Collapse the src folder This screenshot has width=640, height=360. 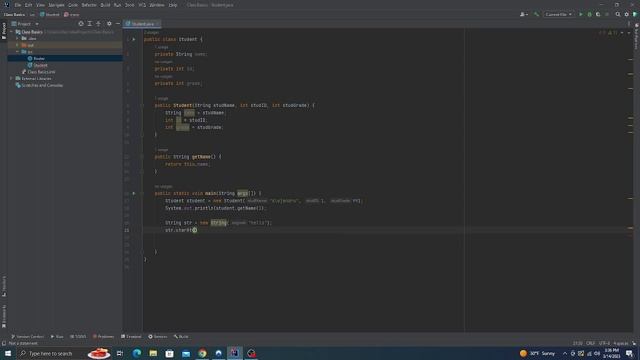(17, 52)
